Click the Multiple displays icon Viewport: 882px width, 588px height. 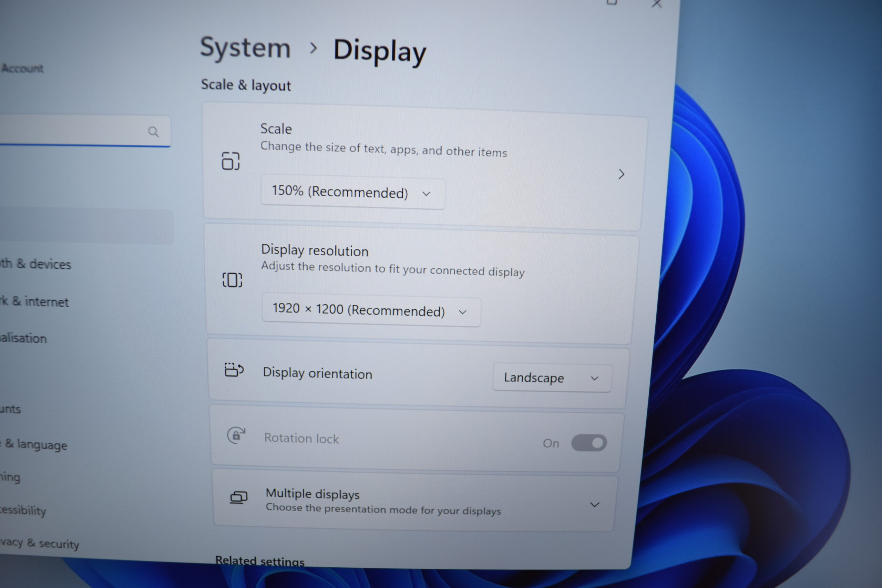(x=238, y=498)
